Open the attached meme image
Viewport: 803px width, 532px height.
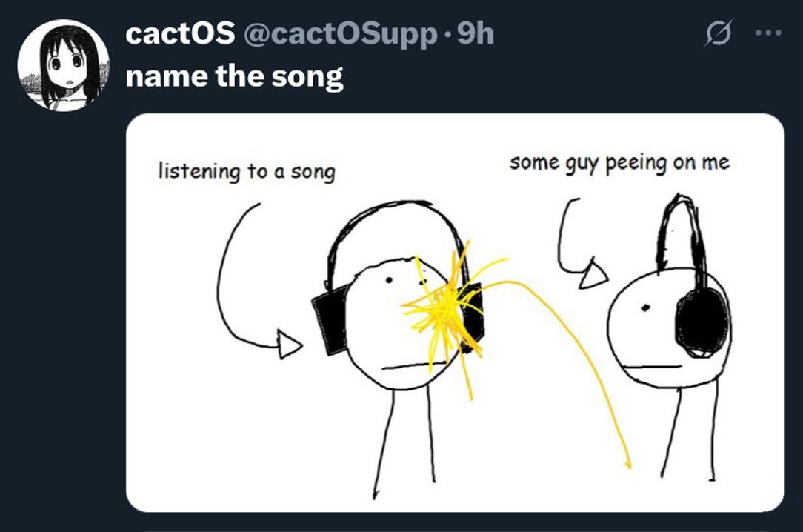[x=456, y=313]
